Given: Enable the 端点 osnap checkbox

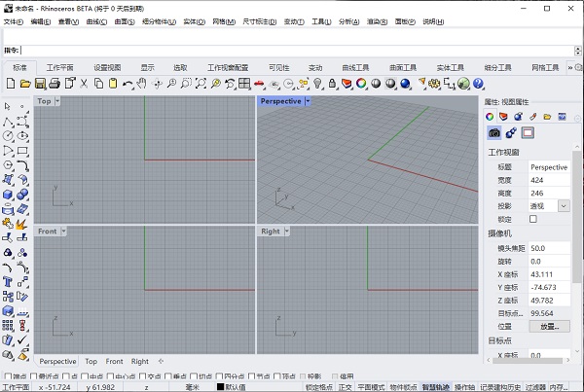Looking at the screenshot, I should point(9,376).
